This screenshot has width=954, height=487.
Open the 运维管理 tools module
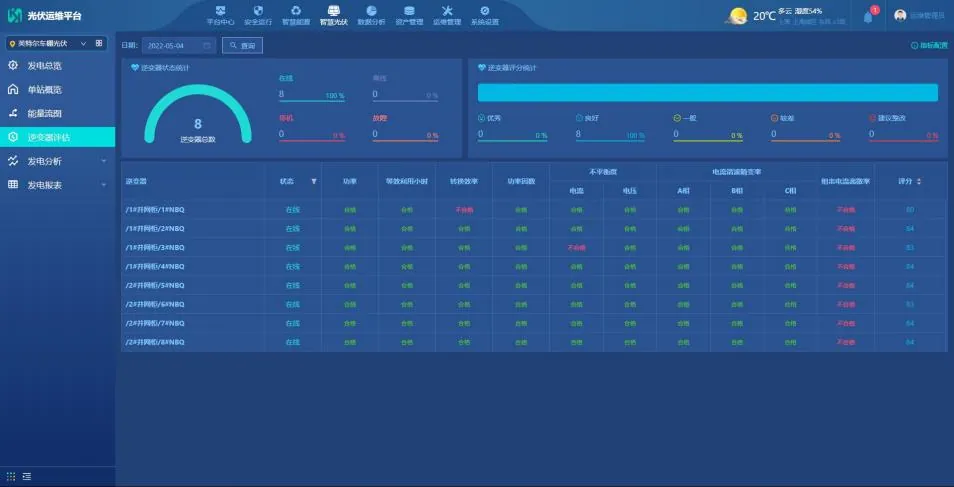pyautogui.click(x=447, y=15)
